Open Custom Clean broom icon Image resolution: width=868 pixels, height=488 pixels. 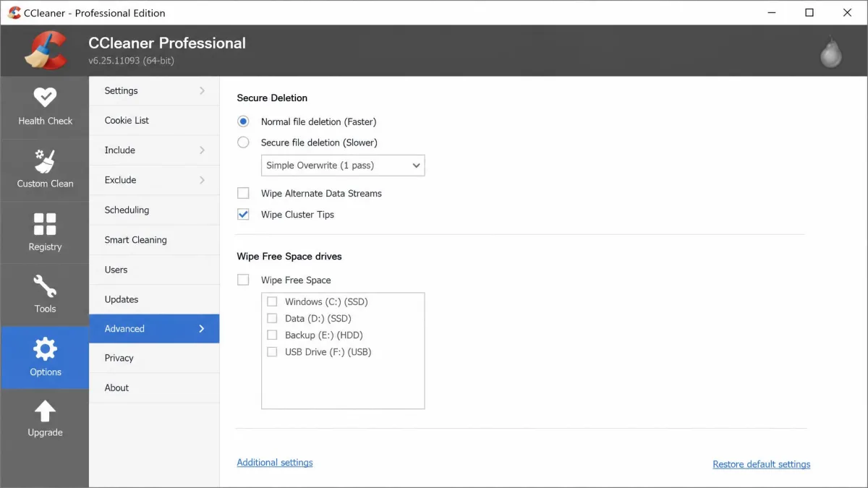pyautogui.click(x=45, y=160)
